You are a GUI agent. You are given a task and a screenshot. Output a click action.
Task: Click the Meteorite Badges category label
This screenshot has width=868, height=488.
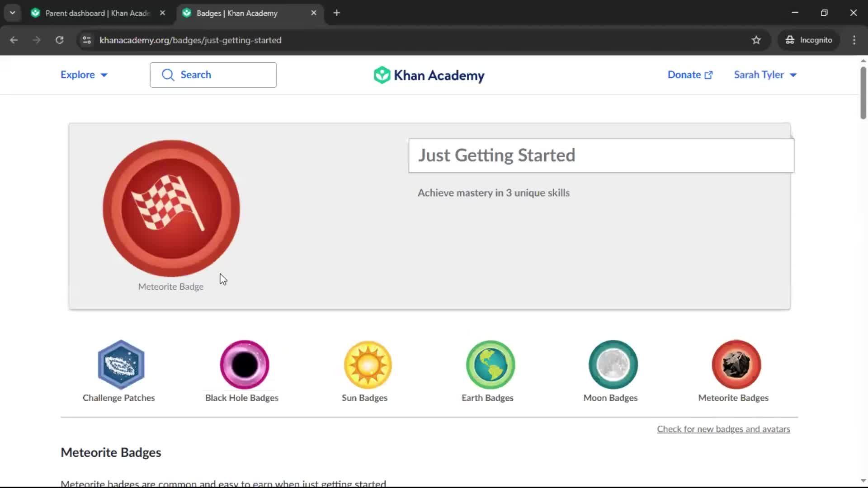733,398
